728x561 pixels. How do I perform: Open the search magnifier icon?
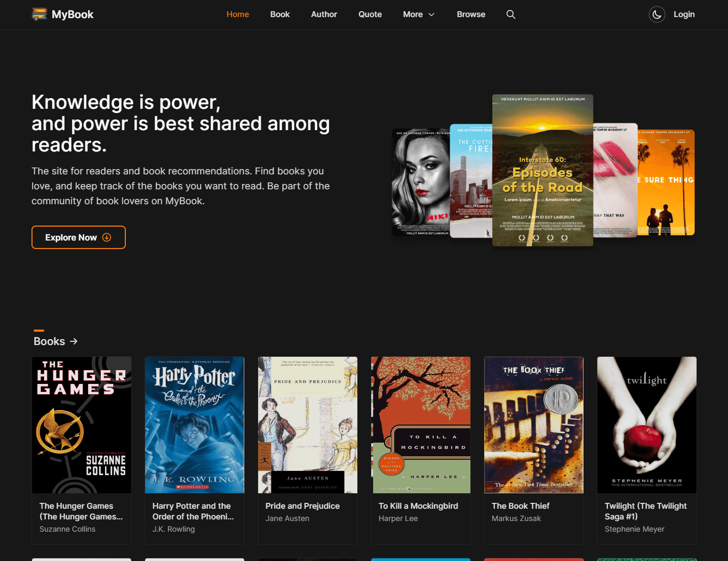coord(511,14)
